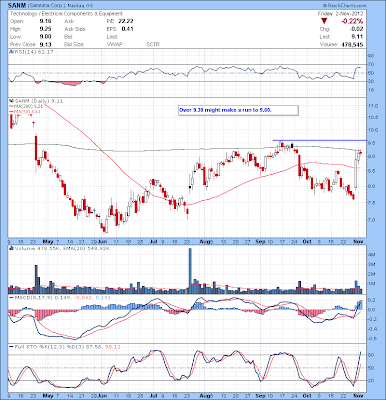The height and width of the screenshot is (400, 386).
Task: Select the SANM ticker symbol in title
Action: pos(16,6)
